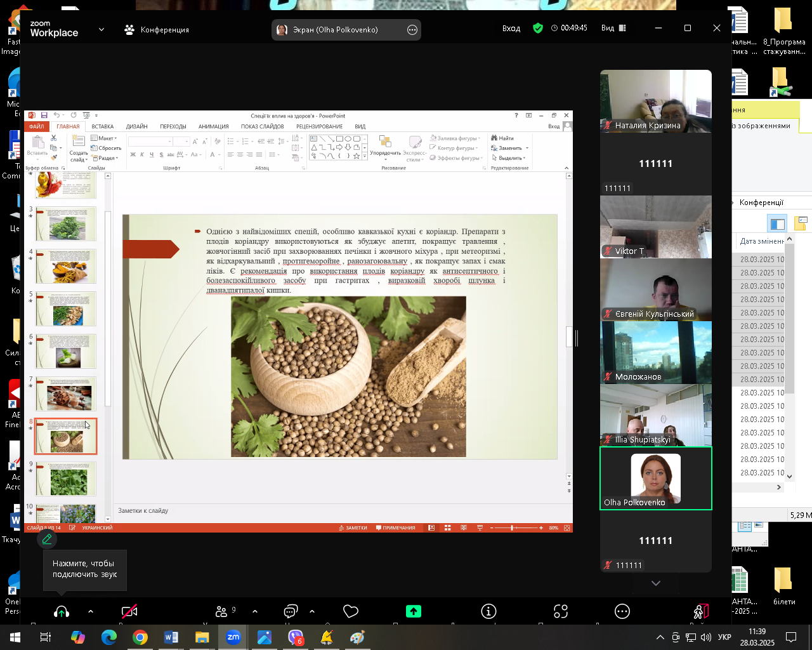Click the annotation pencil icon
Viewport: 812px width, 650px height.
[46, 540]
